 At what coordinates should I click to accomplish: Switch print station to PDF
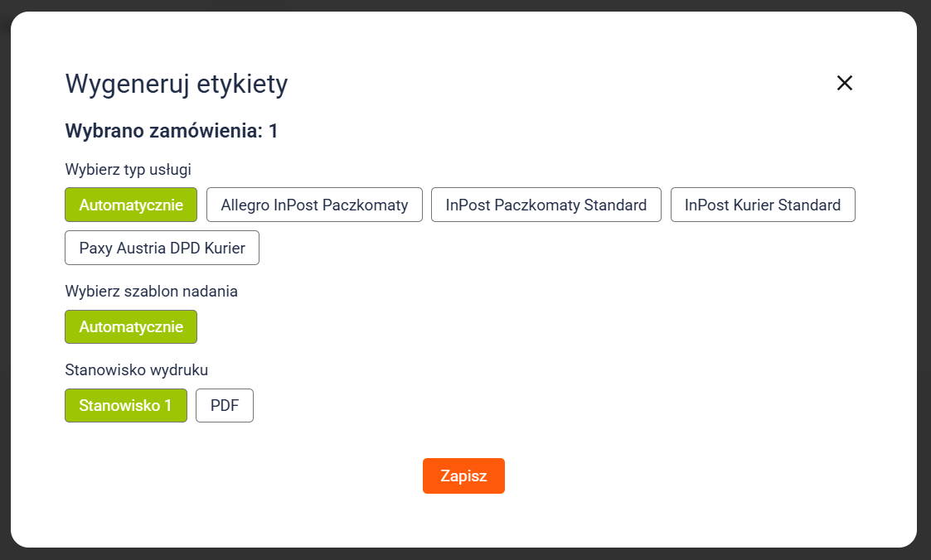224,406
